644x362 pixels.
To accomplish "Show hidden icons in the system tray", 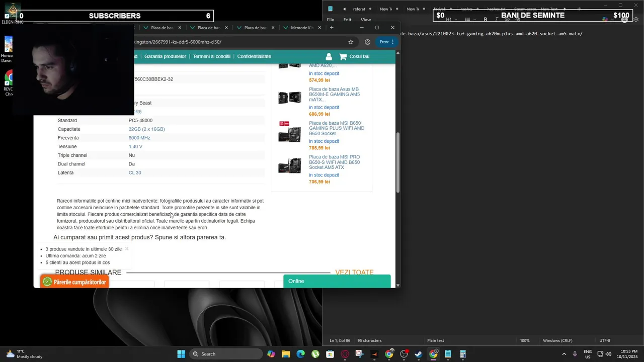I will (x=564, y=354).
